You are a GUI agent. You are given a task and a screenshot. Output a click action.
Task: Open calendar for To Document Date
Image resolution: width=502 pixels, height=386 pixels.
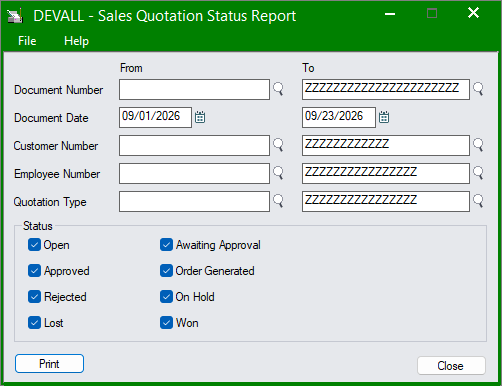point(384,117)
